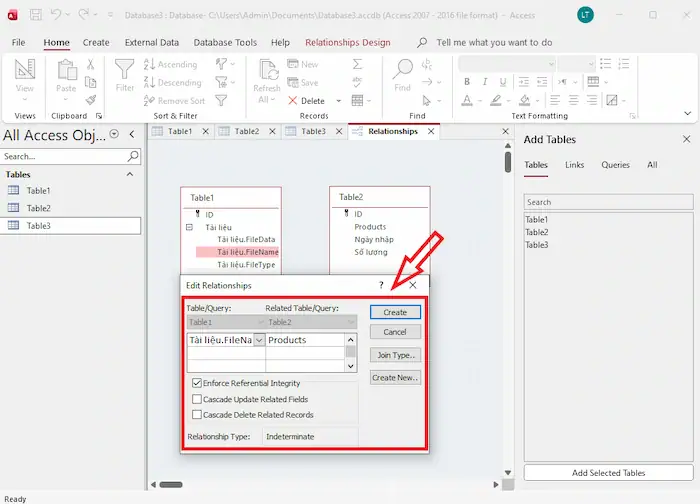
Task: Click the Edit Relationships help question mark
Action: click(x=381, y=286)
